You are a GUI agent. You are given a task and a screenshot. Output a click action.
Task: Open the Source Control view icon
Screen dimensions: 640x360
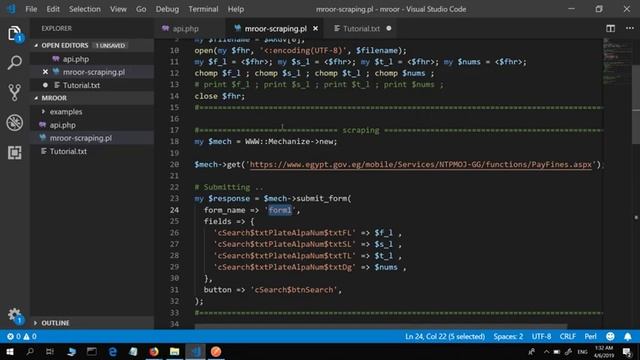click(15, 93)
